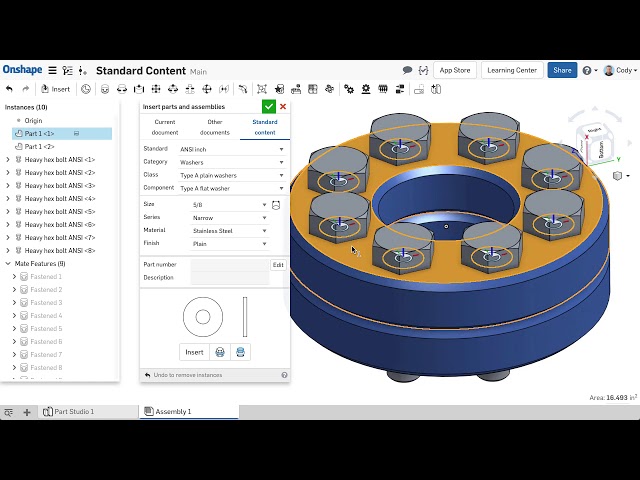Switch to the Standard content tab

(265, 127)
